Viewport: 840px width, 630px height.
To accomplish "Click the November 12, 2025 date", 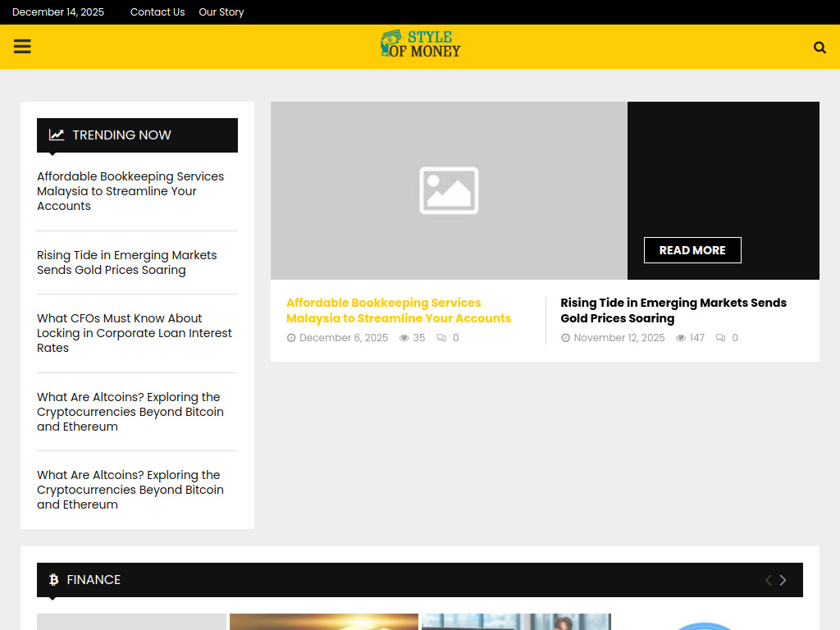I will [x=619, y=338].
